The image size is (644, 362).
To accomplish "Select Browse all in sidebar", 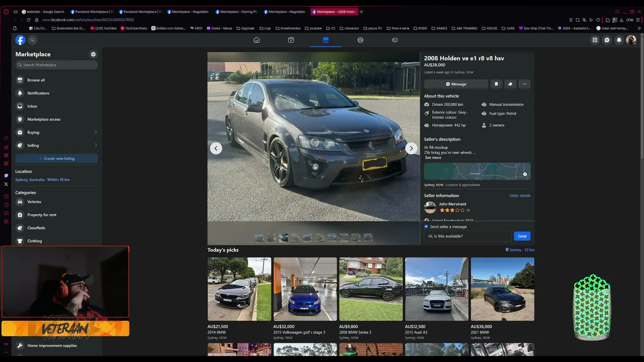I will point(56,80).
